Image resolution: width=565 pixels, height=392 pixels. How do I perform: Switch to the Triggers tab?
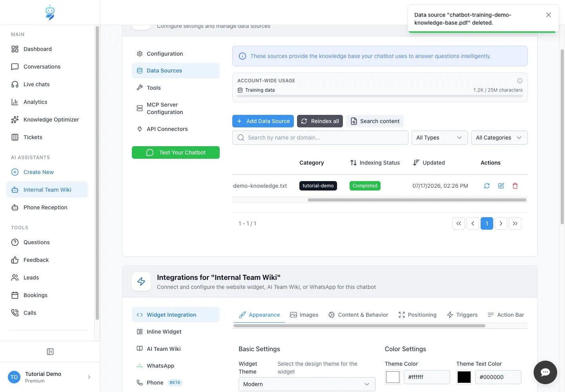click(462, 315)
